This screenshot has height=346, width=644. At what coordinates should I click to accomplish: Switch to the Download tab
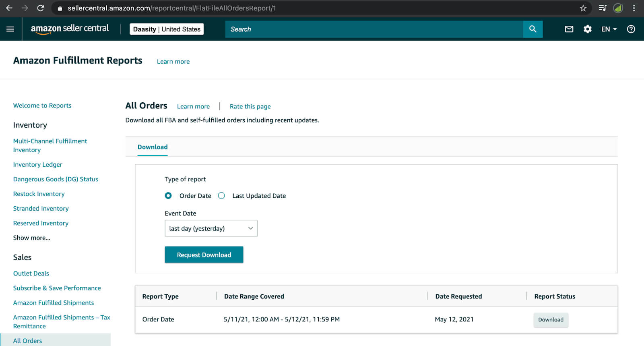[x=153, y=147]
